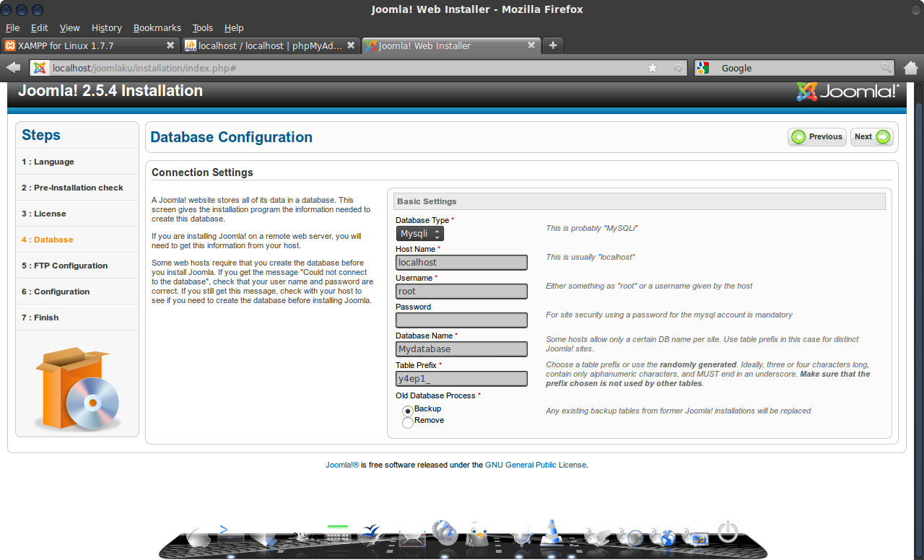Screen dimensions: 924x560
Task: Open Pidgin messenger from the dock
Action: click(477, 535)
